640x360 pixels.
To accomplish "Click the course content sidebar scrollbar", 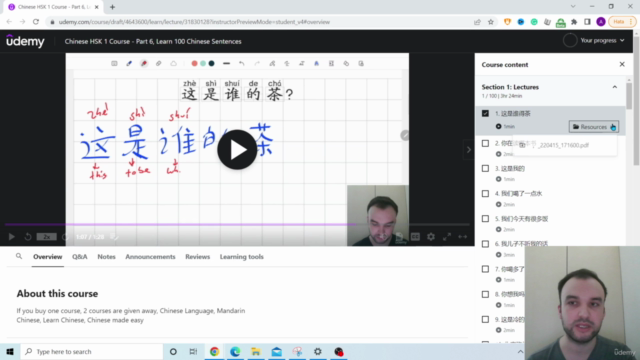I will (x=629, y=96).
